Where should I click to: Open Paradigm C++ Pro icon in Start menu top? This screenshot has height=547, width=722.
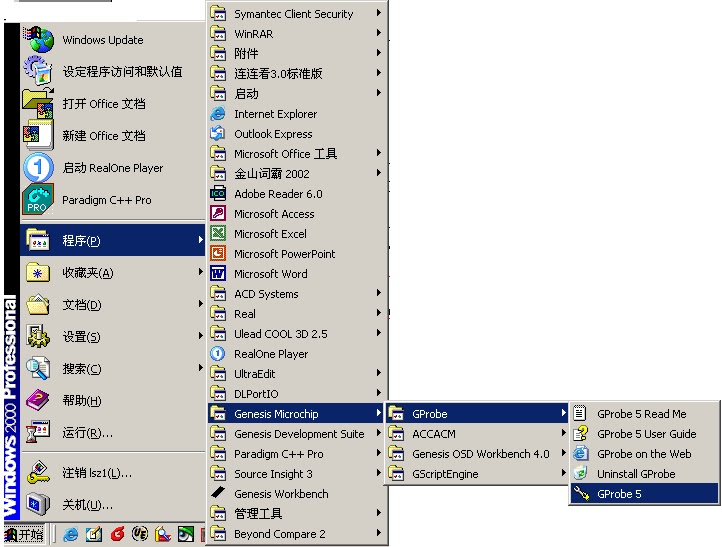click(38, 199)
